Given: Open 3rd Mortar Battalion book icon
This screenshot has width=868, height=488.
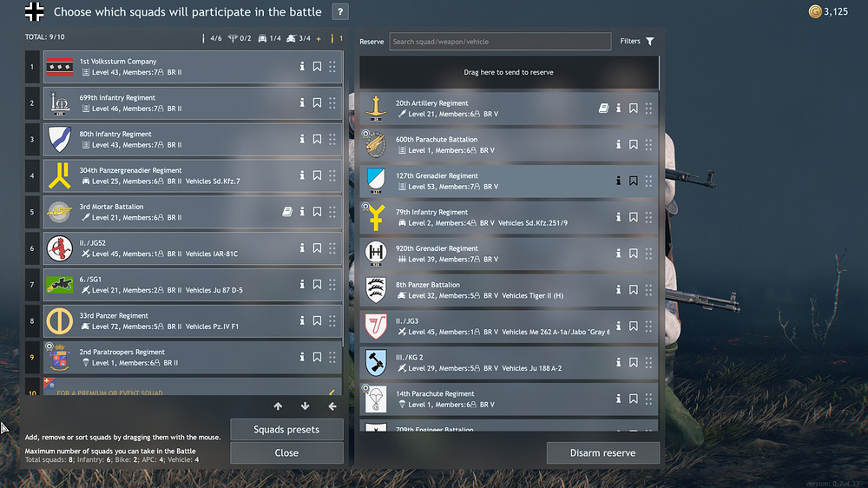Looking at the screenshot, I should point(286,212).
